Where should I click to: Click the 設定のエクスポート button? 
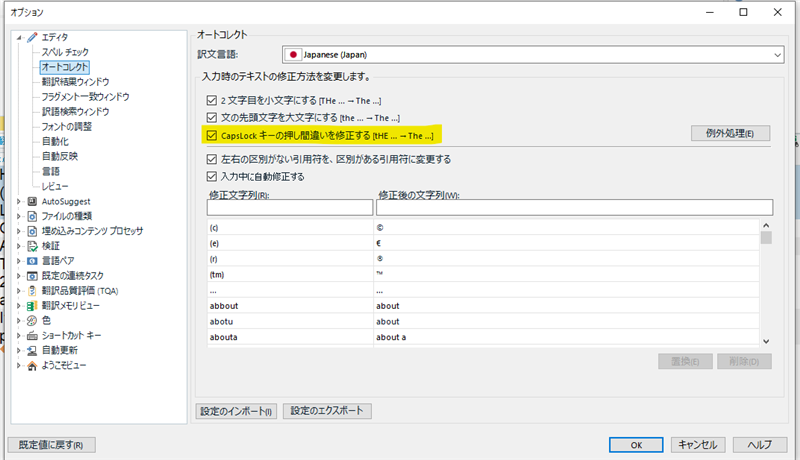tap(327, 411)
